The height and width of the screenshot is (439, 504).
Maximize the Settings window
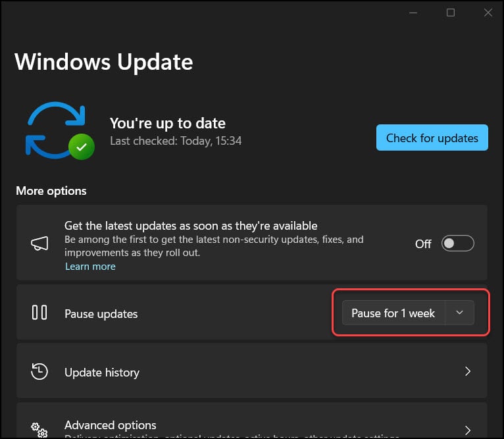[451, 13]
